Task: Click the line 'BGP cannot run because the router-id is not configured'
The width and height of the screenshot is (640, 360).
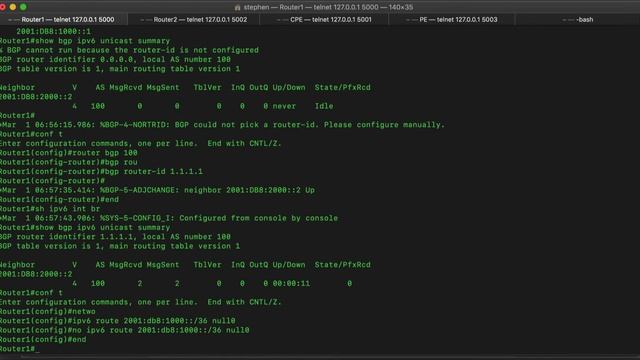Action: [129, 50]
